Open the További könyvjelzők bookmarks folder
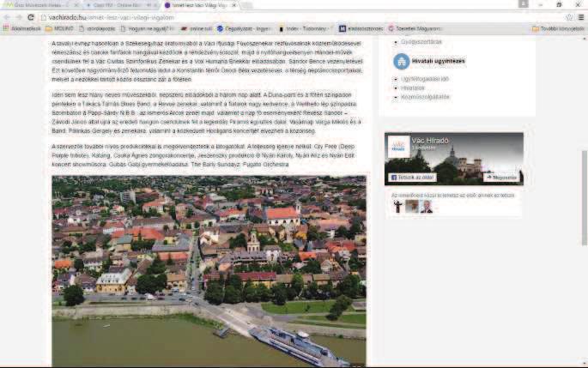Image resolution: width=588 pixels, height=368 pixels. click(x=558, y=28)
